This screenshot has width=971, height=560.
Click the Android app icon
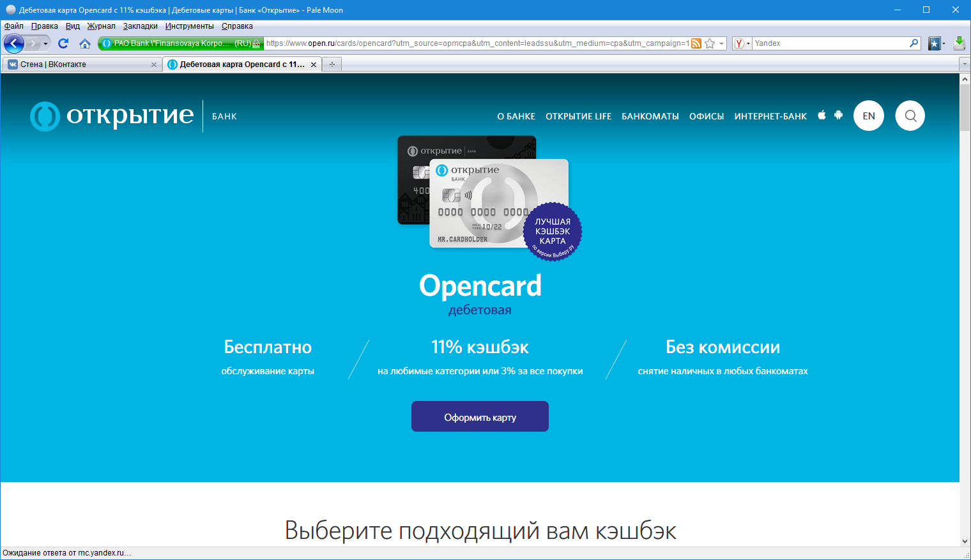coord(839,115)
